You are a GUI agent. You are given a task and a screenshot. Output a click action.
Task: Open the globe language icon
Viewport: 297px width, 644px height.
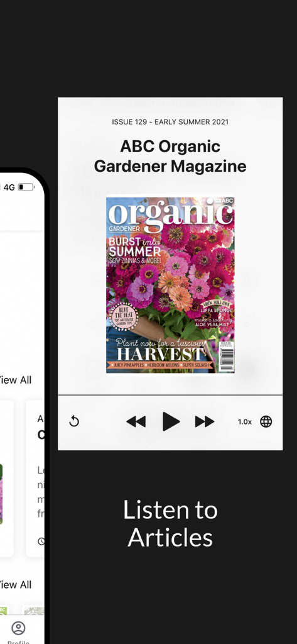click(x=266, y=421)
